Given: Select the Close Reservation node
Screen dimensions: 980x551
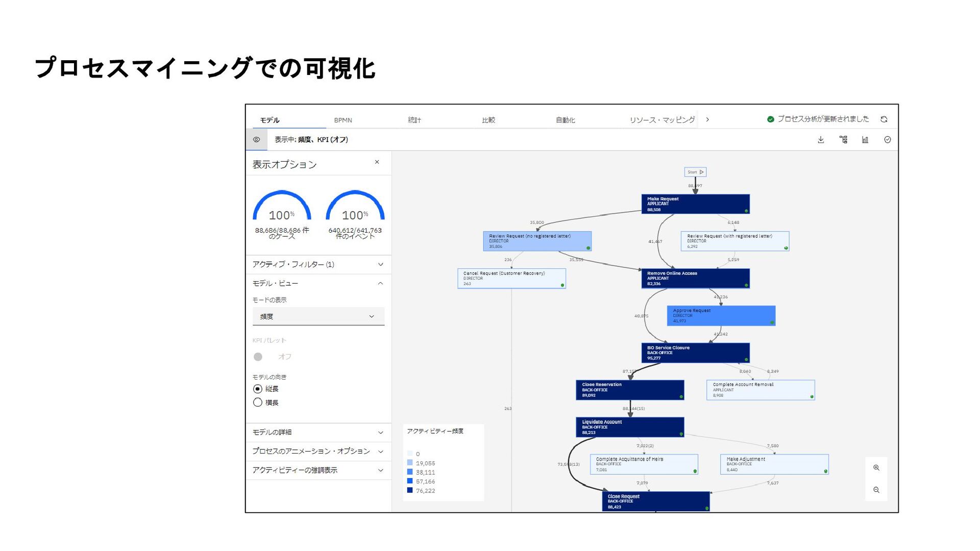Looking at the screenshot, I should (x=630, y=390).
